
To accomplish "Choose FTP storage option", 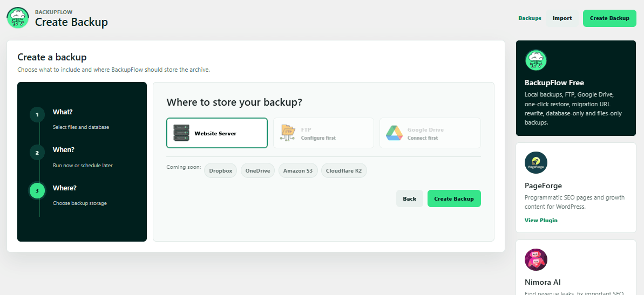I will tap(323, 133).
